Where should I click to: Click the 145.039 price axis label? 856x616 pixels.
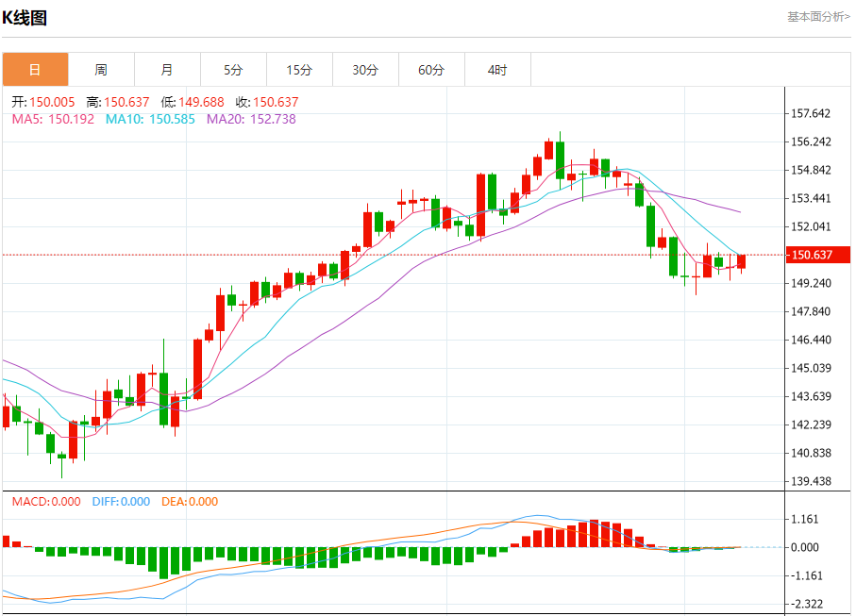(x=811, y=368)
